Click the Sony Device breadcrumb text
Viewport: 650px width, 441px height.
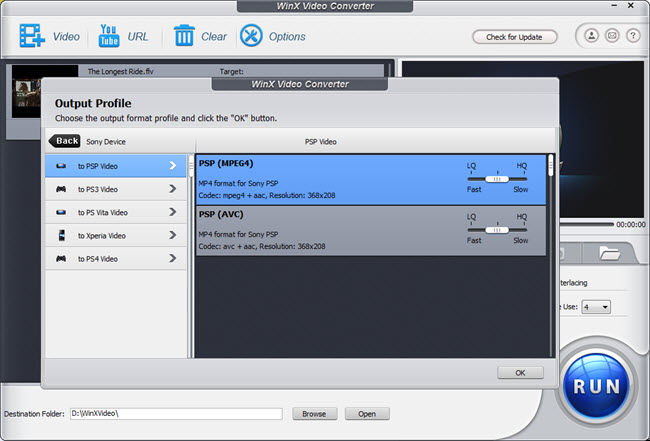coord(106,142)
